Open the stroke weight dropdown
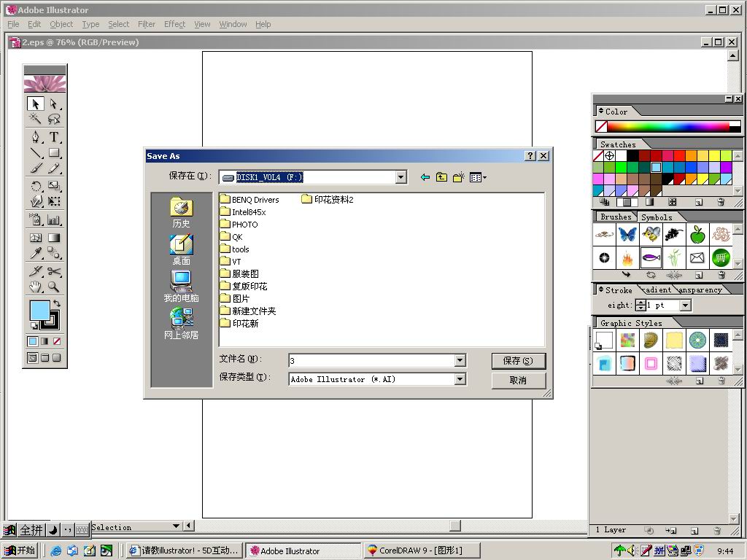The image size is (747, 560). coord(686,306)
